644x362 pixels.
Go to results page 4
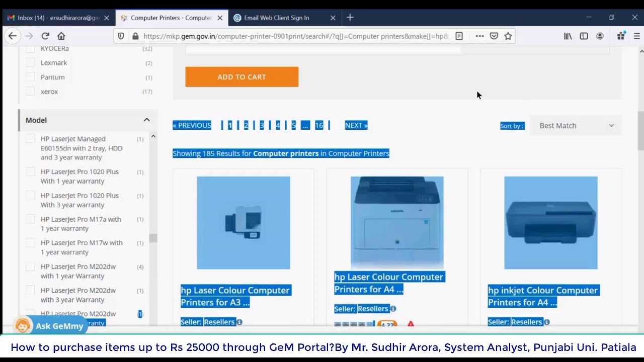[x=278, y=125]
